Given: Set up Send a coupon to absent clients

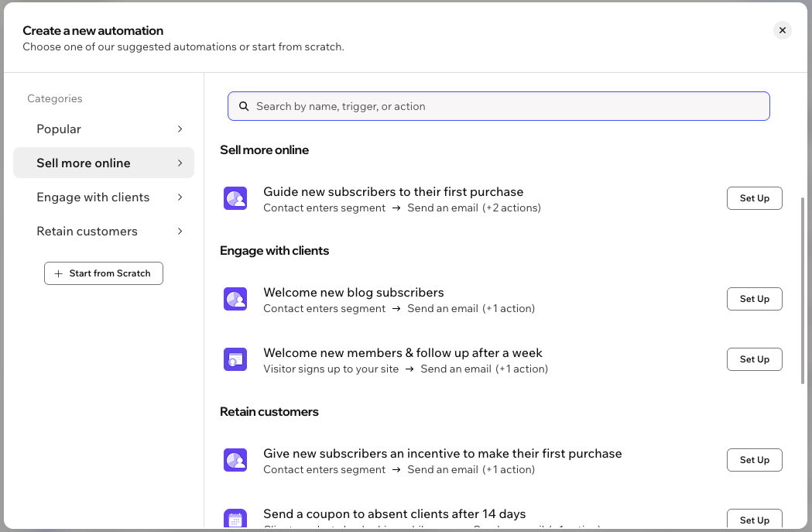Looking at the screenshot, I should pos(755,519).
